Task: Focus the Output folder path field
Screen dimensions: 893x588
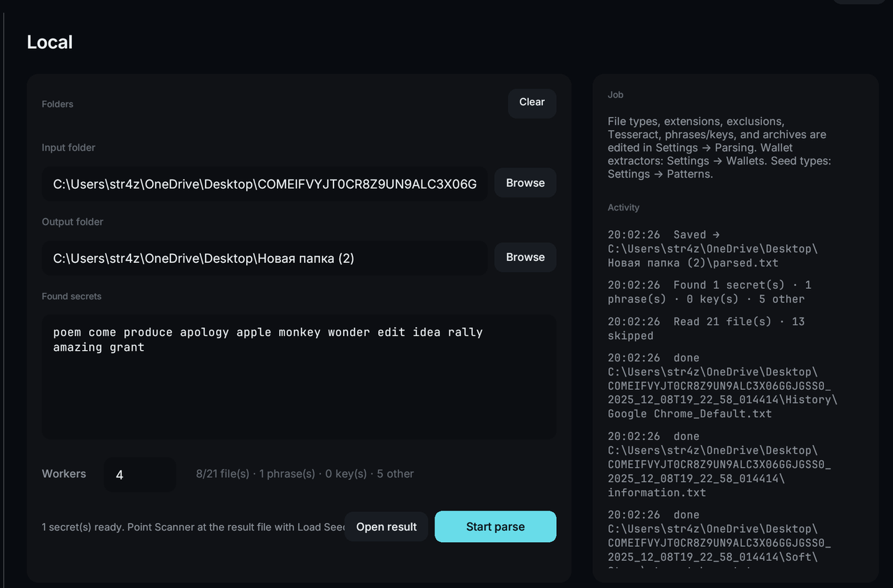Action: pyautogui.click(x=265, y=258)
